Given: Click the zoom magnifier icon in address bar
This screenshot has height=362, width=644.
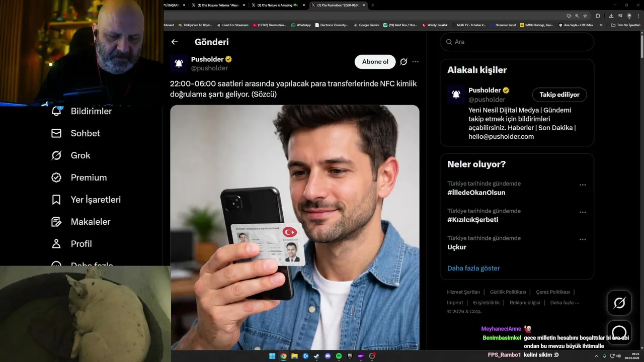Looking at the screenshot, I should click(577, 16).
